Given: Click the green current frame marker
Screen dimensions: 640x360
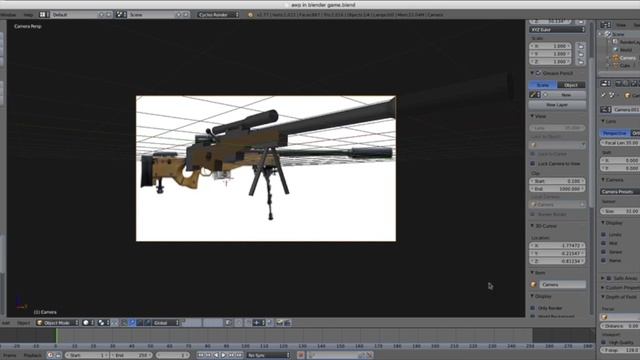Looking at the screenshot, I should pyautogui.click(x=56, y=336).
